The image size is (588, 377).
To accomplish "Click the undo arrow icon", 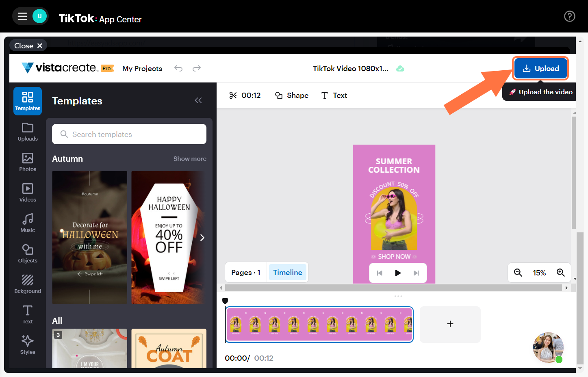I will (x=178, y=68).
